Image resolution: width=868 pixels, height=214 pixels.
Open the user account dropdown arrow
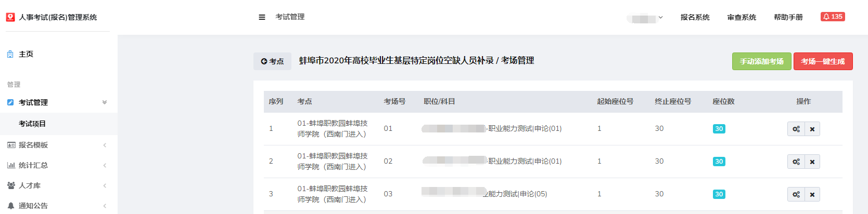pyautogui.click(x=660, y=17)
